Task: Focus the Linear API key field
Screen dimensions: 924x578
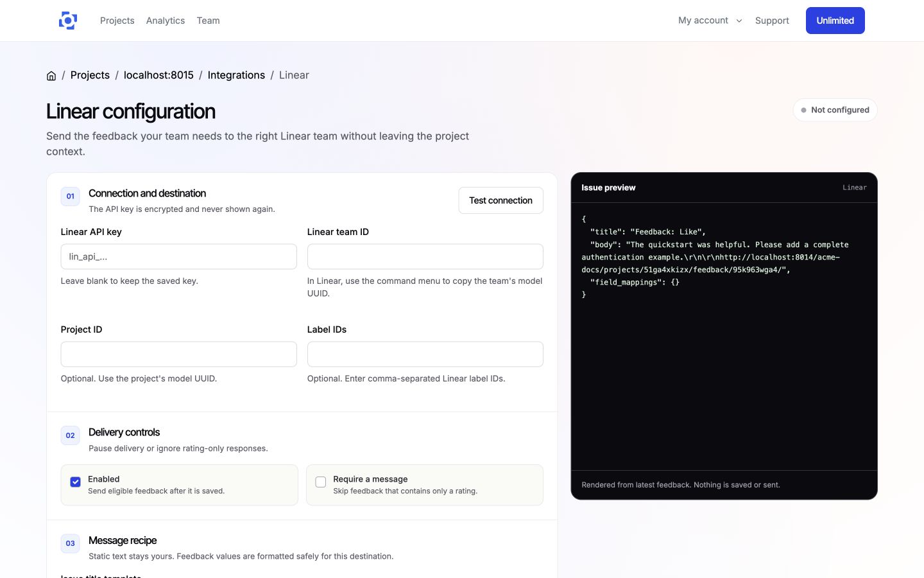Action: coord(179,256)
